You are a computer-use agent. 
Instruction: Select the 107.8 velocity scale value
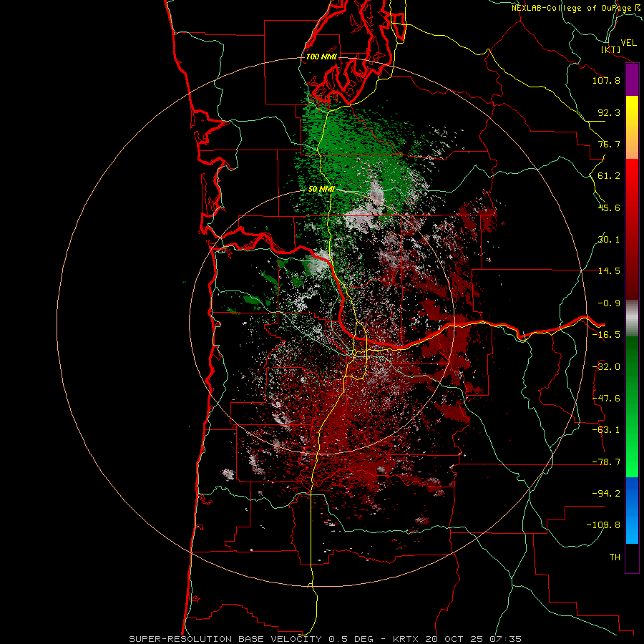pyautogui.click(x=606, y=80)
